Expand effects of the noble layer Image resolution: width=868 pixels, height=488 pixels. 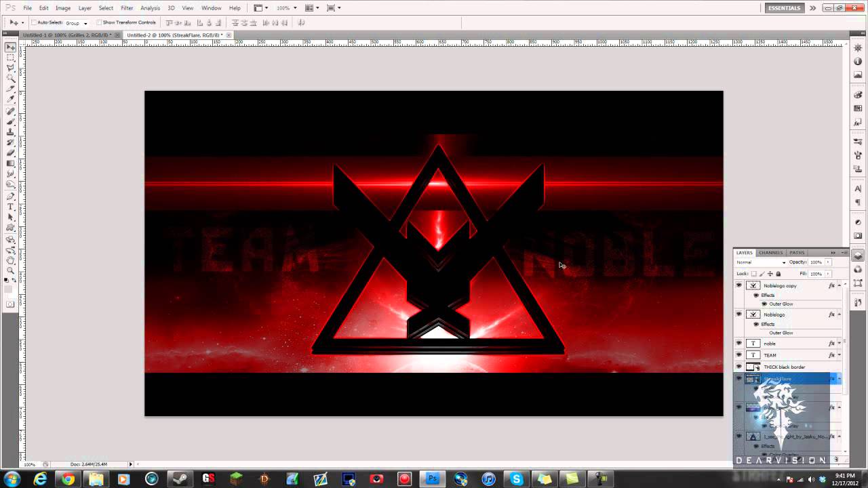840,344
